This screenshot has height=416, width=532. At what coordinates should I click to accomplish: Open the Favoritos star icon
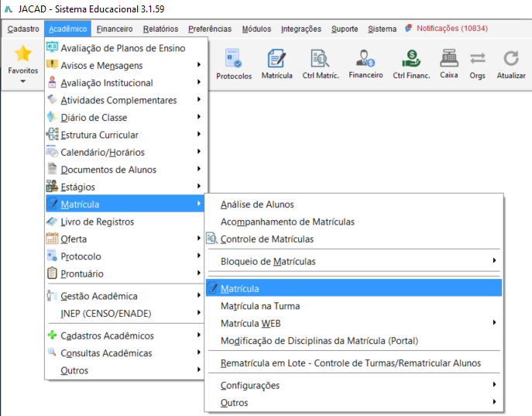(22, 53)
